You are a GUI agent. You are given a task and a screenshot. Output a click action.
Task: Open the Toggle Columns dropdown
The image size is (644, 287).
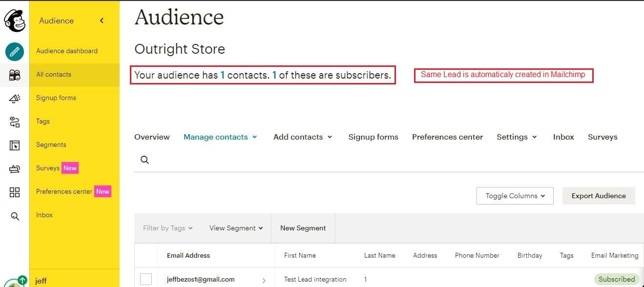click(515, 196)
